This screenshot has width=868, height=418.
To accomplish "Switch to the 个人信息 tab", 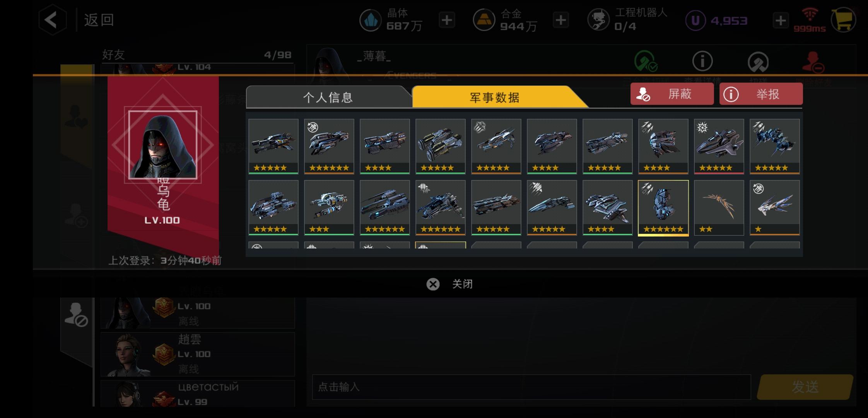I will pos(328,97).
